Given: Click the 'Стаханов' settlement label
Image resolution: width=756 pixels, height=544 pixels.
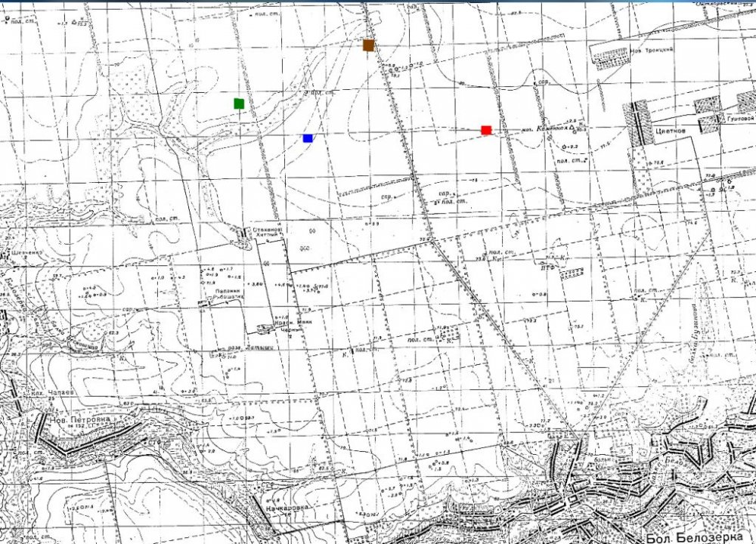Looking at the screenshot, I should [268, 230].
